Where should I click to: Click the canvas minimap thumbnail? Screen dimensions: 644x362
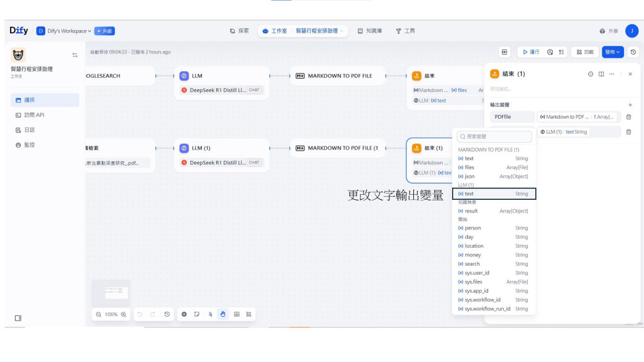click(x=111, y=292)
